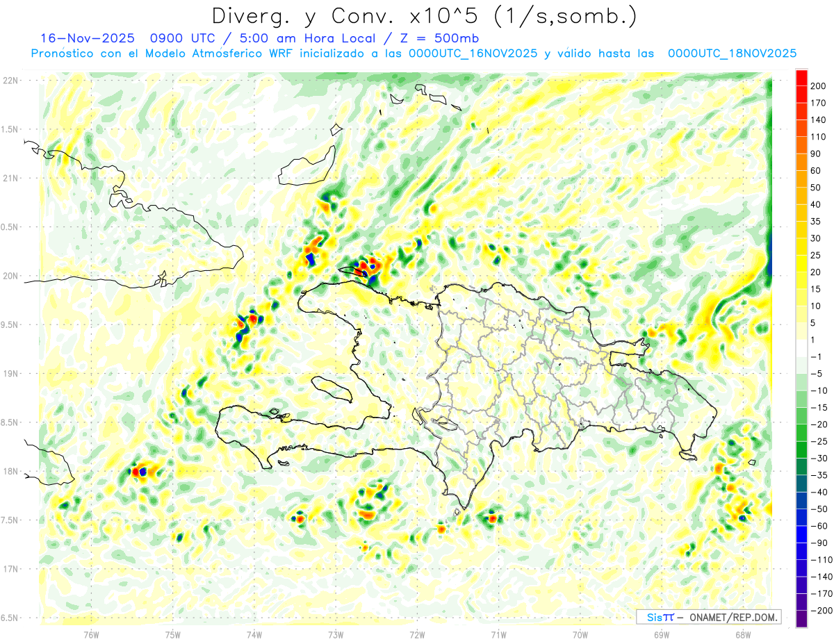Click the '6.5N' latitude label
The width and height of the screenshot is (834, 644).
pyautogui.click(x=10, y=618)
